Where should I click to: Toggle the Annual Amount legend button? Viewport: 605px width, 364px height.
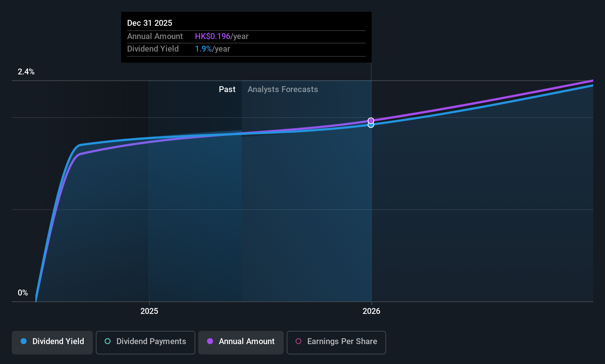241,343
